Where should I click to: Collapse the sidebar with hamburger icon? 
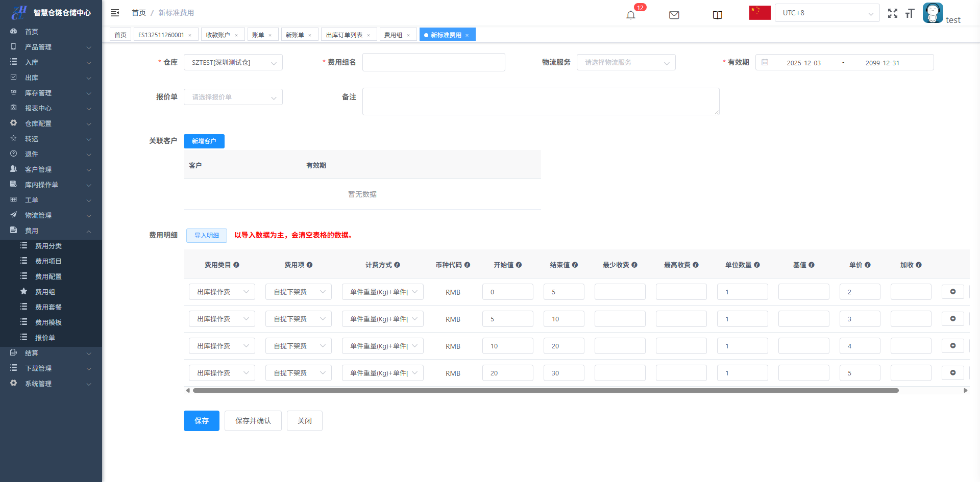click(115, 13)
